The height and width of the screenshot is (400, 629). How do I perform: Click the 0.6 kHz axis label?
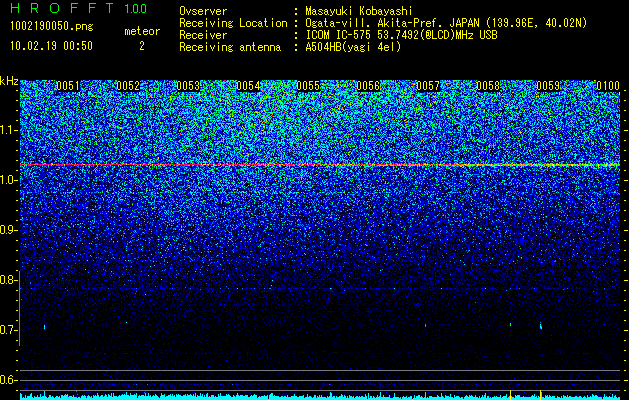[8, 380]
